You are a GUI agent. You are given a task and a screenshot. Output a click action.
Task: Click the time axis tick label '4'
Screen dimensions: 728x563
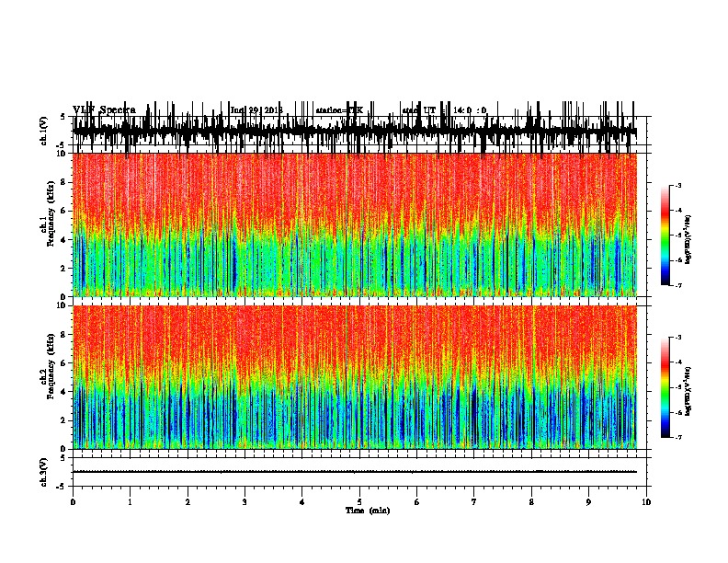[x=302, y=502]
